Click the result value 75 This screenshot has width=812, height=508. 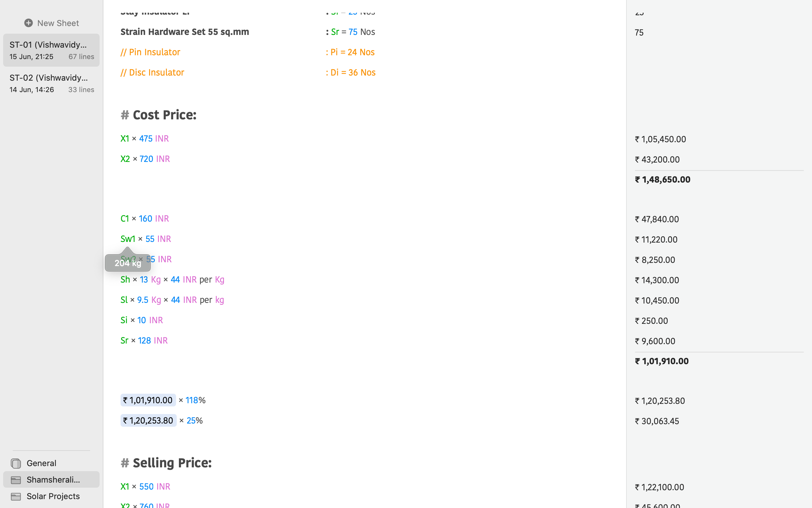[639, 33]
